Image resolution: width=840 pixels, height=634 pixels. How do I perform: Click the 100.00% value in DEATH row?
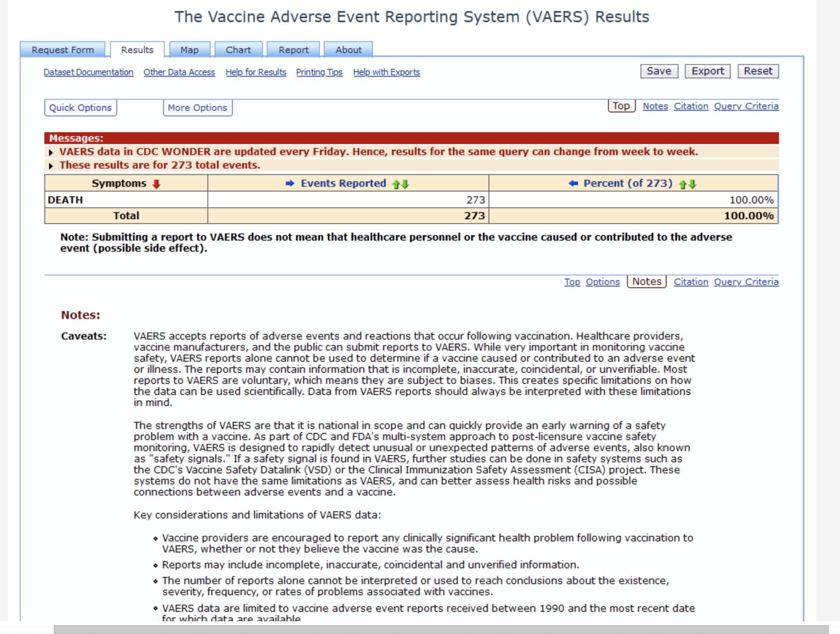[751, 200]
